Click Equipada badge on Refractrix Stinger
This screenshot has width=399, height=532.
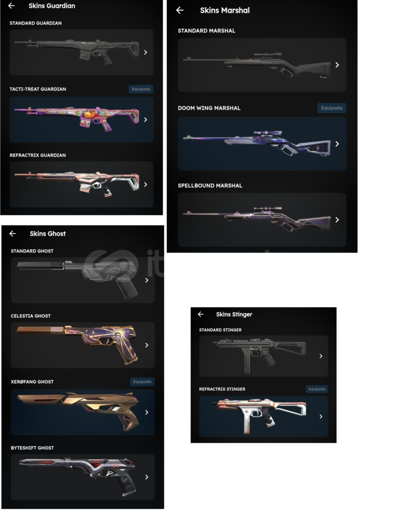coord(317,389)
